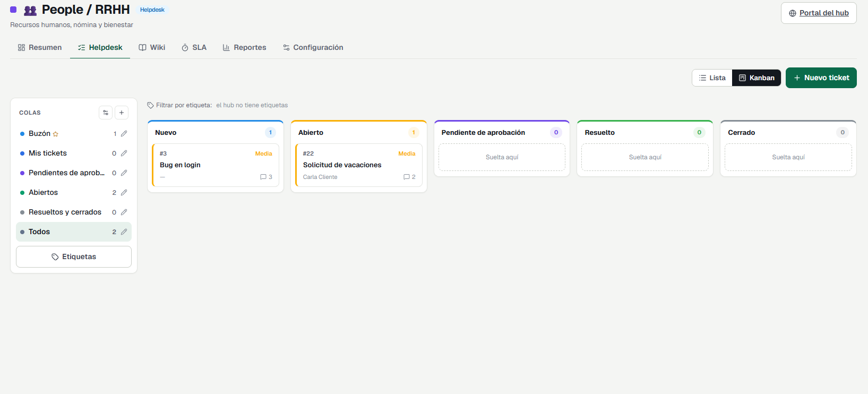This screenshot has height=394, width=868.
Task: Create a ticket with Nuevo ticket button
Action: click(821, 78)
